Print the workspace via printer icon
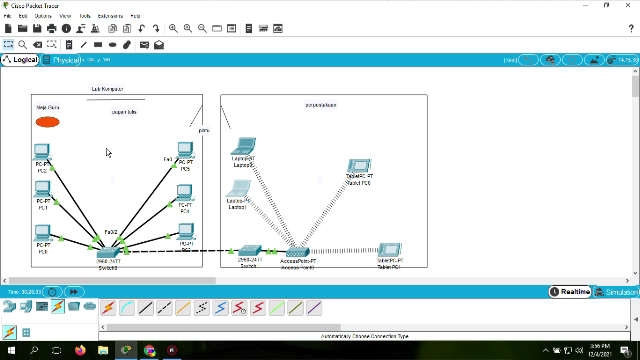 click(x=51, y=28)
